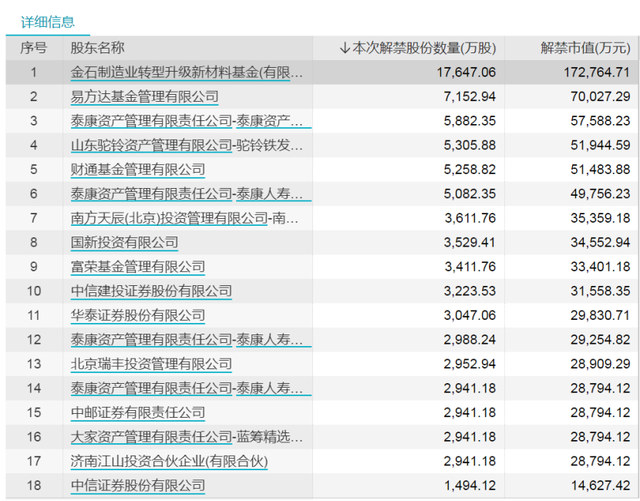Click the 解禁市值(万元) column header
The image size is (640, 501).
[x=585, y=48]
